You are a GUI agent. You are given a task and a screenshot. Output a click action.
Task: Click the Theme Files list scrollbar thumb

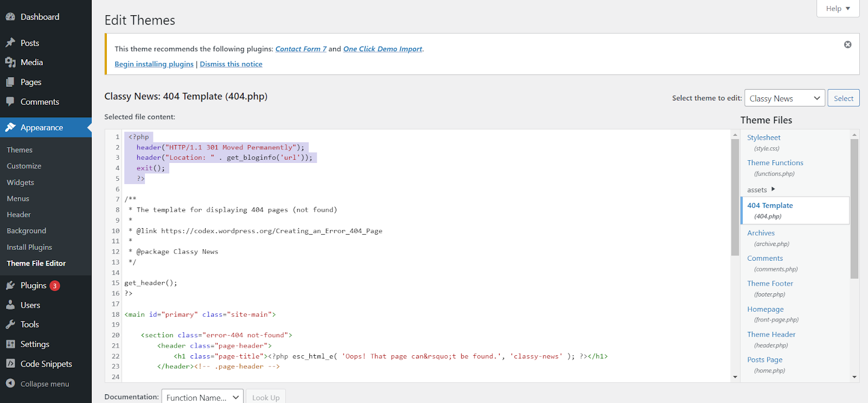(x=854, y=209)
